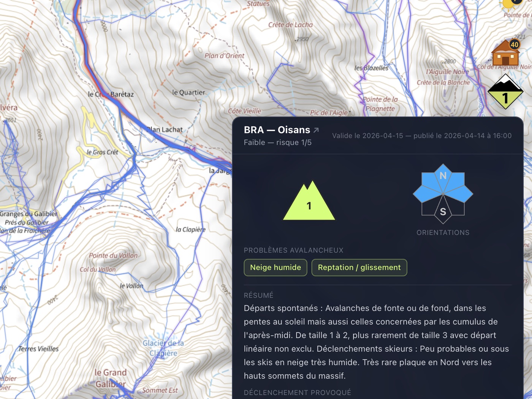Click the northeast sector of the orientation rose

coord(458,179)
